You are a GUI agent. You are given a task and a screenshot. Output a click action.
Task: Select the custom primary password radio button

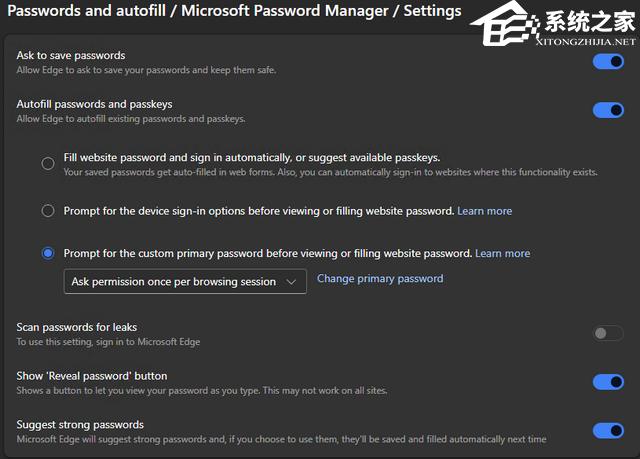click(x=48, y=253)
